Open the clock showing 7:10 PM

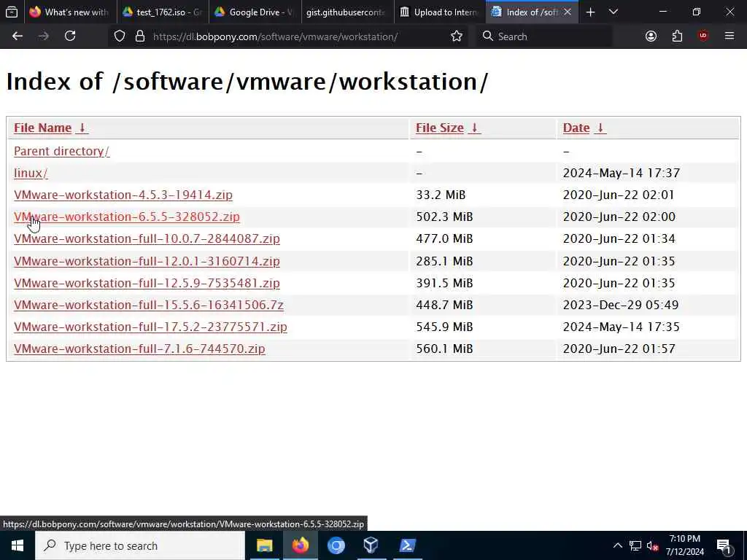coord(684,545)
